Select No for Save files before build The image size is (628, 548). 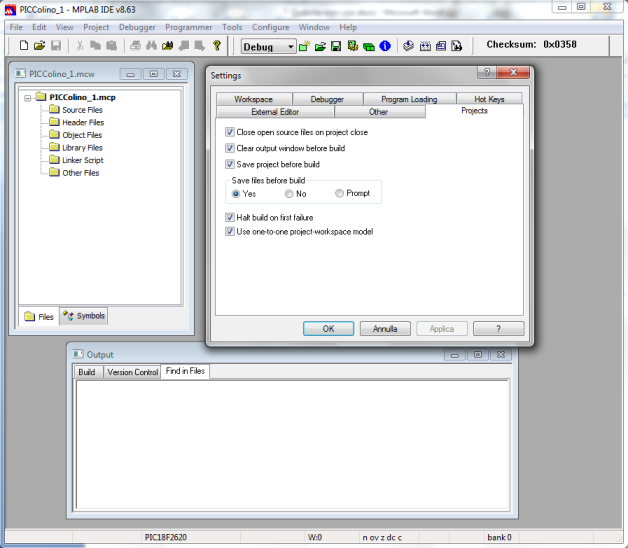pyautogui.click(x=289, y=194)
